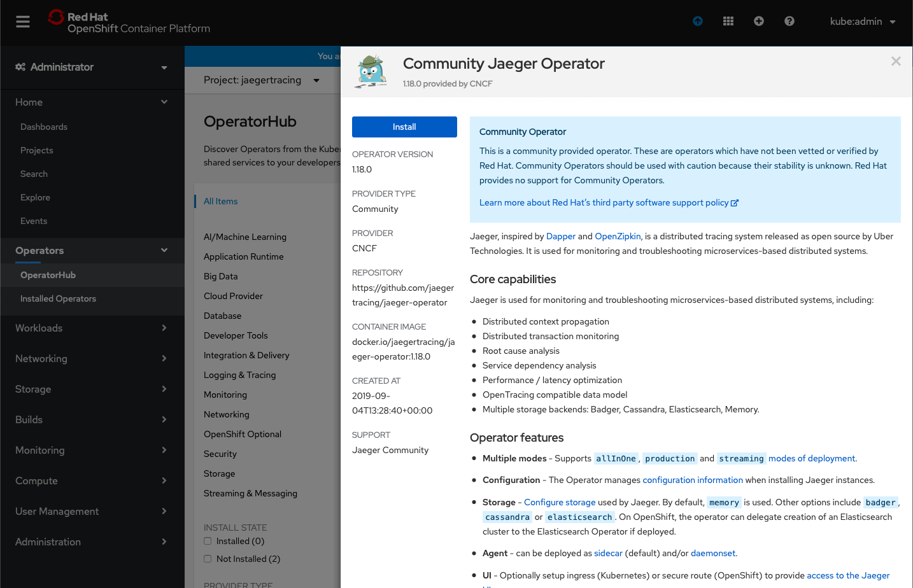The height and width of the screenshot is (588, 913).
Task: Expand the Workloads navigation section
Action: tap(92, 328)
